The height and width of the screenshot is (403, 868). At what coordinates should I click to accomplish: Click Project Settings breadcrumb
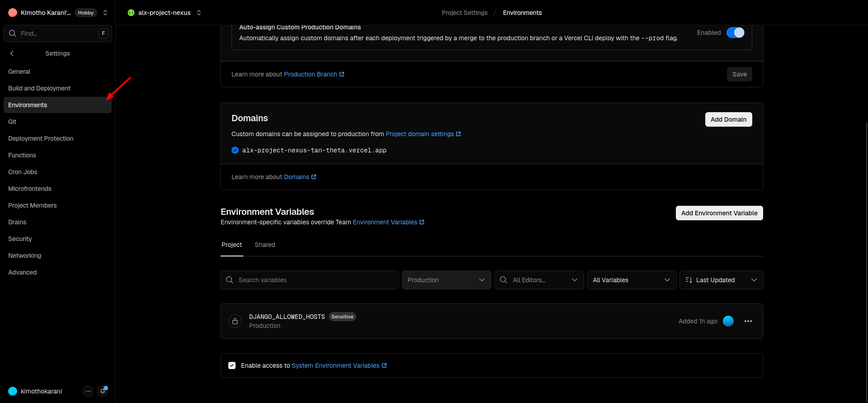[464, 13]
